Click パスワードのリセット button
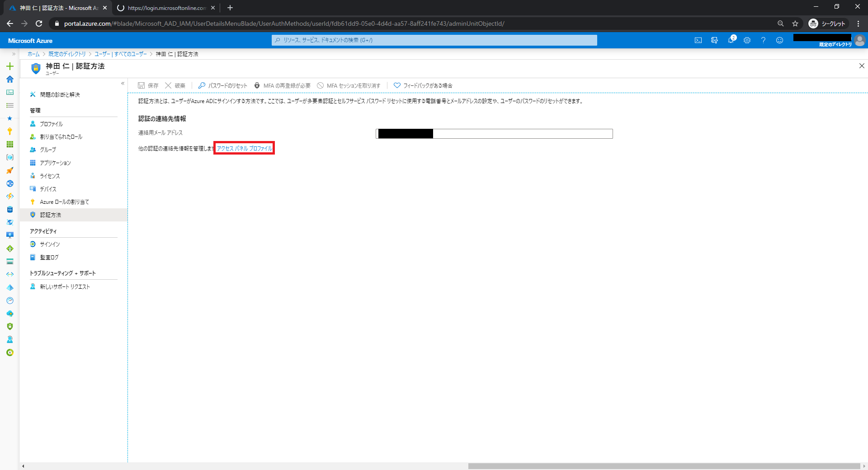 click(223, 85)
